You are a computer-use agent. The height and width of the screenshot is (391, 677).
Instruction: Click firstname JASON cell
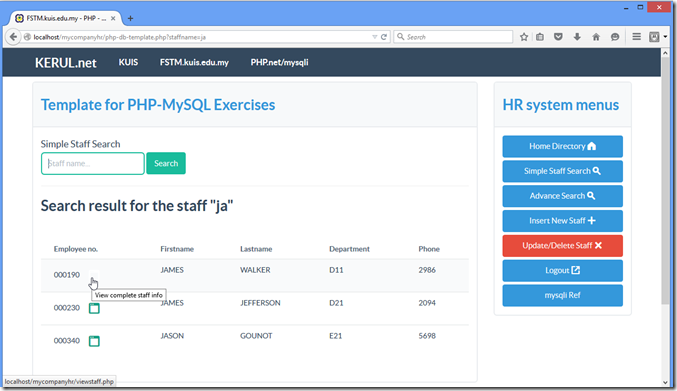172,336
